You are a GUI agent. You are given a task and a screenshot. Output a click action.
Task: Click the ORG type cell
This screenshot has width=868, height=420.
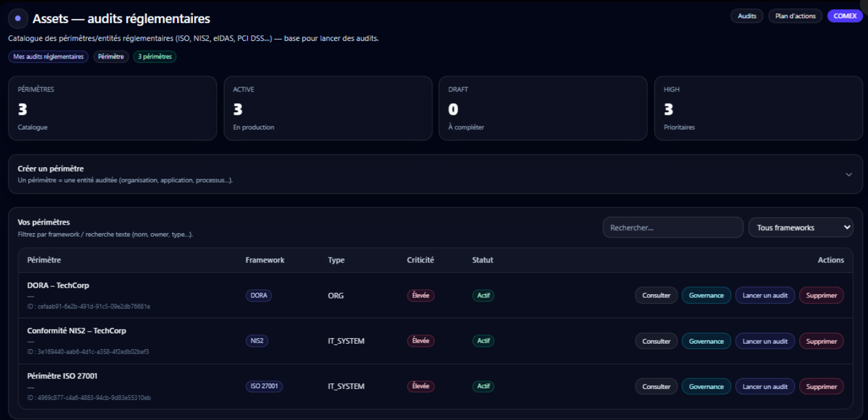(x=336, y=295)
